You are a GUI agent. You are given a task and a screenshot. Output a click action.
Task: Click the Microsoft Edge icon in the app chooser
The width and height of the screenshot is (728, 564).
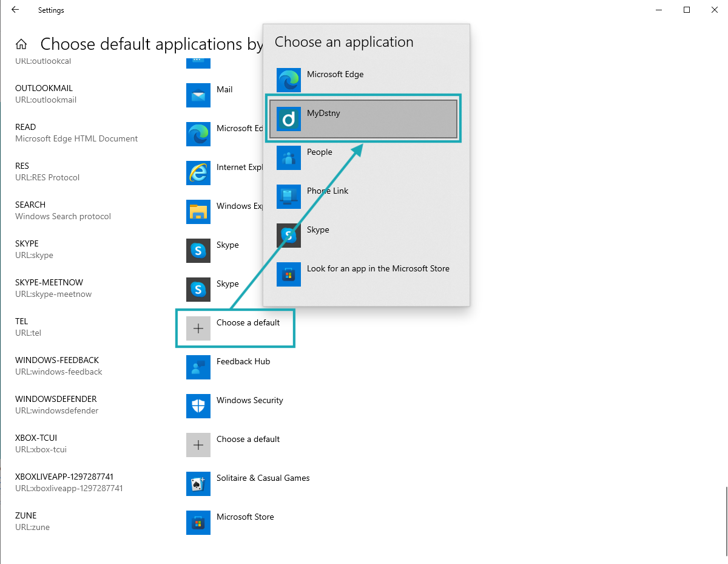click(x=289, y=80)
